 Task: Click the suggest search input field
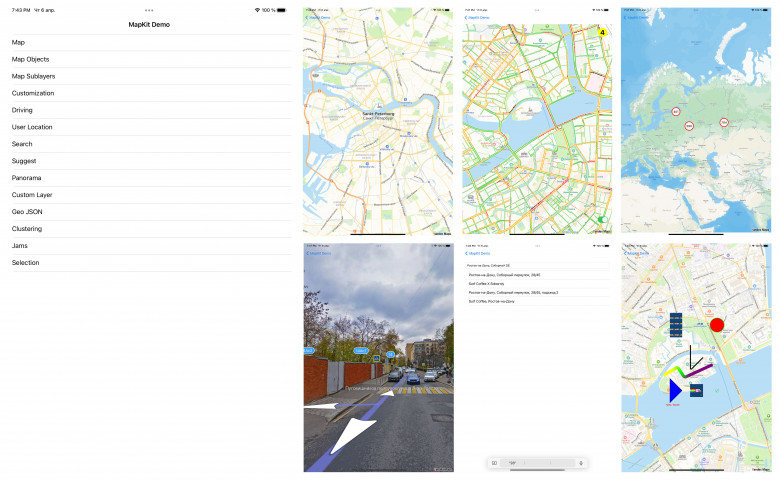[537, 266]
